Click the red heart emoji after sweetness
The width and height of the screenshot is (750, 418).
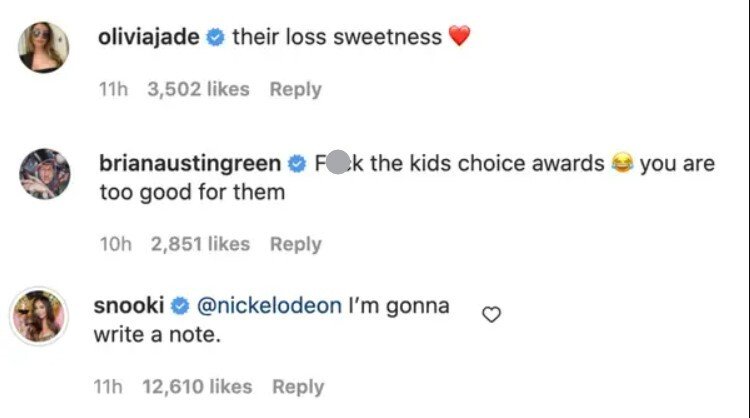(x=460, y=36)
